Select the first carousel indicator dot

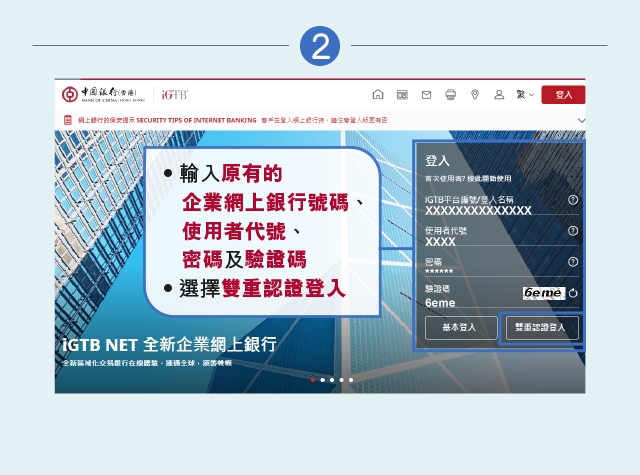[312, 380]
